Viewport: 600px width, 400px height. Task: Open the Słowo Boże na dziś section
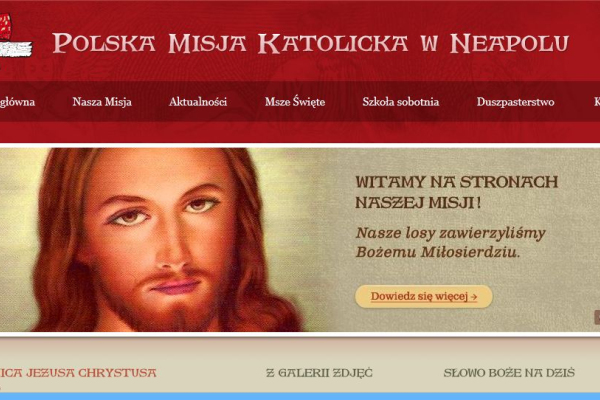tap(509, 373)
